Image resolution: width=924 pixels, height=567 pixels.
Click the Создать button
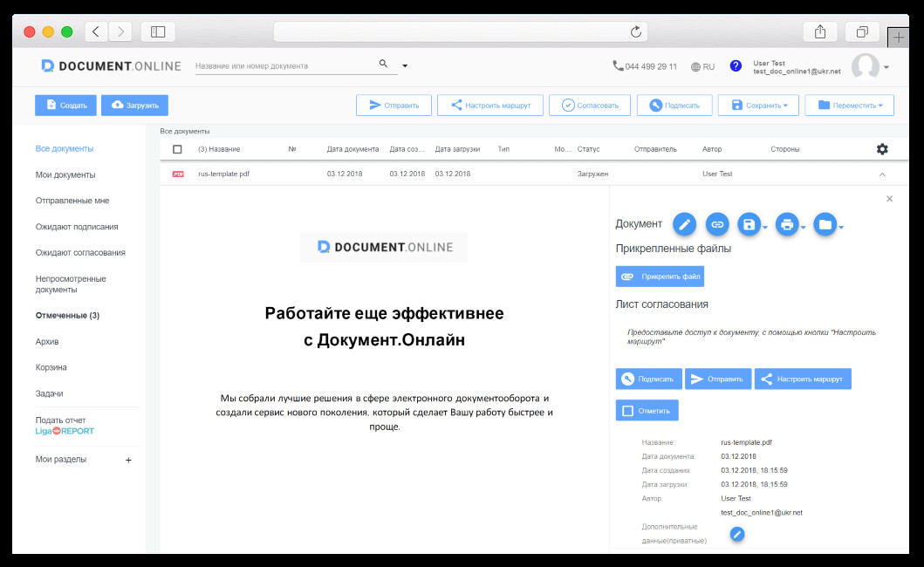coord(65,105)
